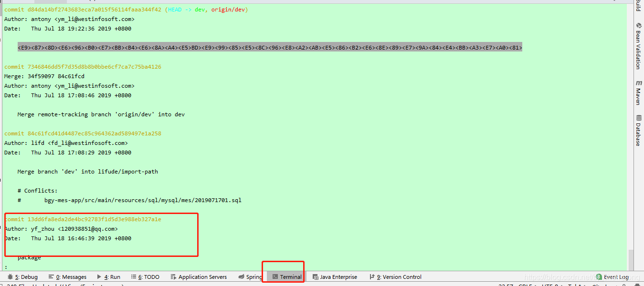Open the 4: Run tool window
The width and height of the screenshot is (644, 286).
(108, 277)
